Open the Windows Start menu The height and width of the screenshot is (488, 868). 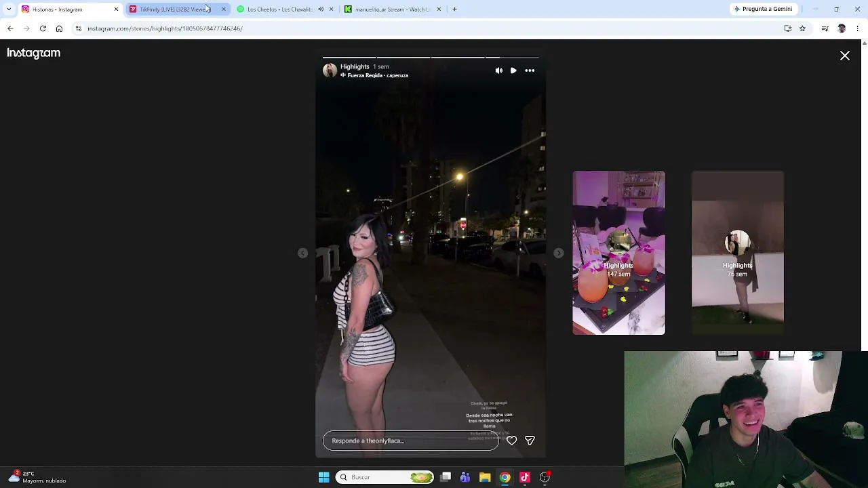324,477
